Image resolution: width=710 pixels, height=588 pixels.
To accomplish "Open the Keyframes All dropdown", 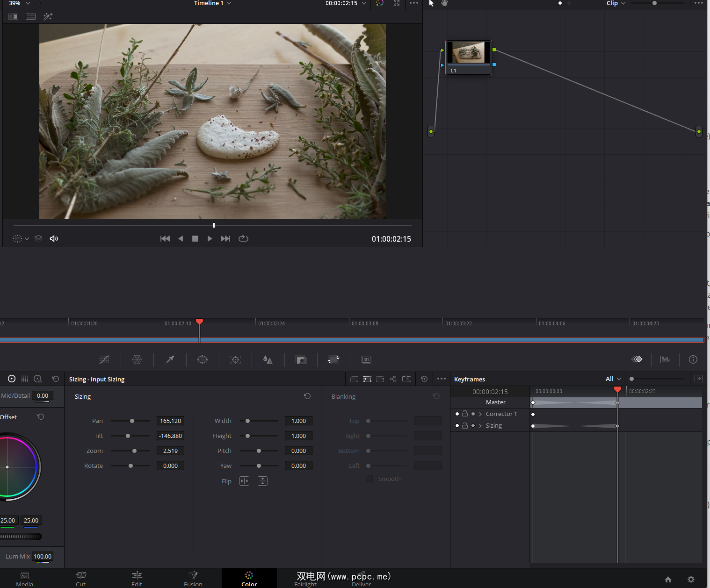I will 613,379.
